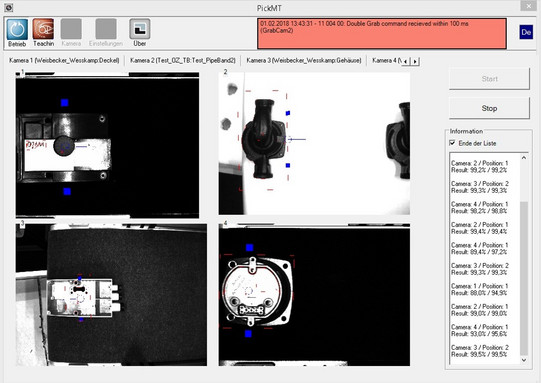Click camera 2 pump image view
The image size is (541, 383).
(314, 143)
